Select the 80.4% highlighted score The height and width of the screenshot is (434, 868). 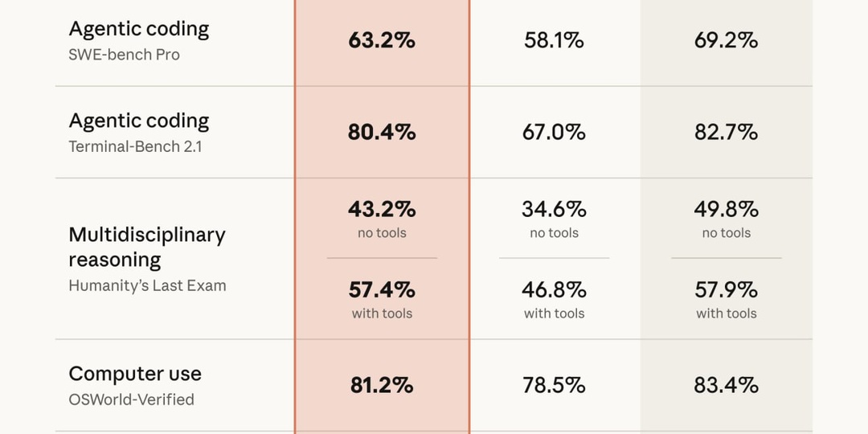(382, 133)
